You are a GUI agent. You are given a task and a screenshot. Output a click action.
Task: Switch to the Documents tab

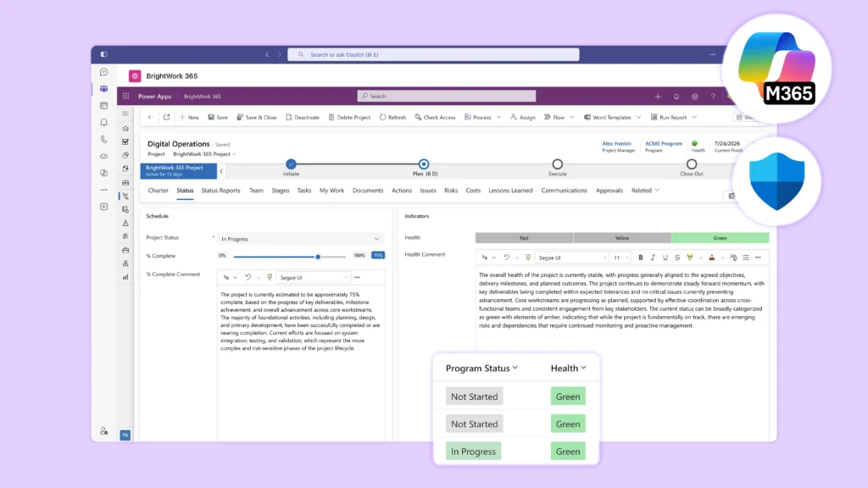(368, 191)
